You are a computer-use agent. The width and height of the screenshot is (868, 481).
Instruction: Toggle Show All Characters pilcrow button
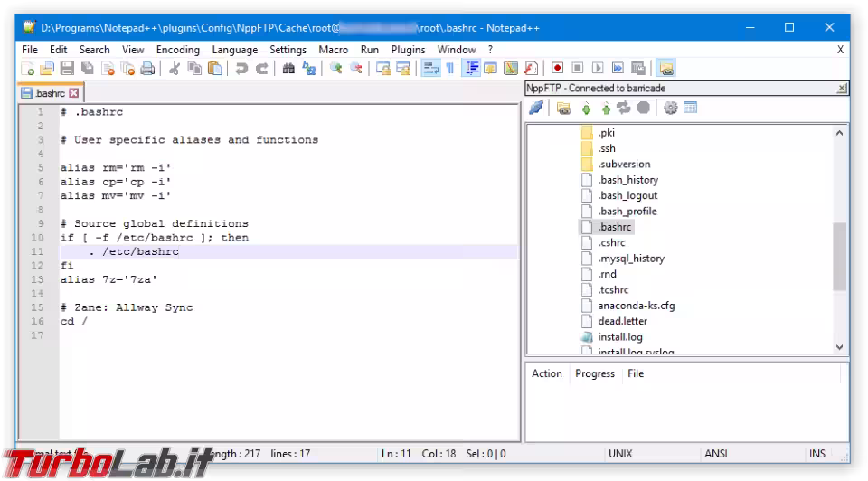pos(450,68)
